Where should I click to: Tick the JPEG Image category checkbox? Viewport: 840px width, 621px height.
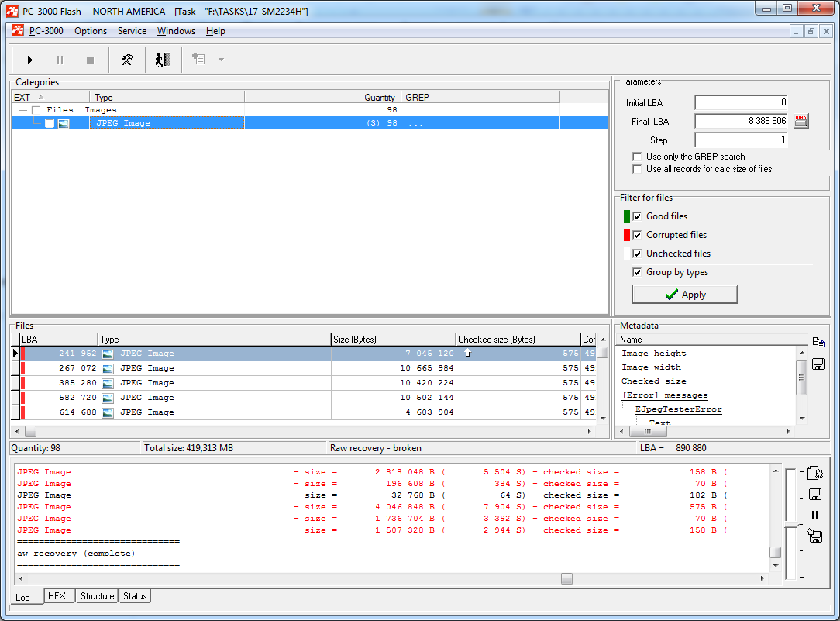coord(50,123)
